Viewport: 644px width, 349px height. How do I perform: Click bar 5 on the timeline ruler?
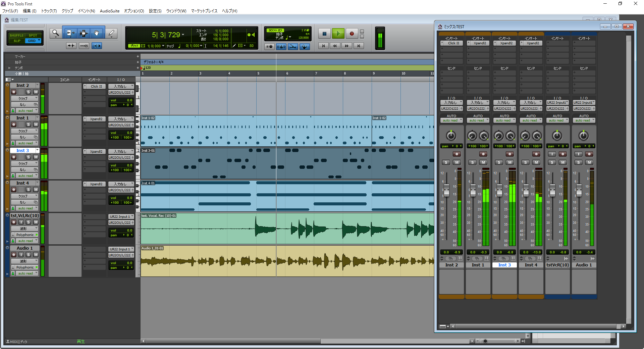tap(258, 73)
